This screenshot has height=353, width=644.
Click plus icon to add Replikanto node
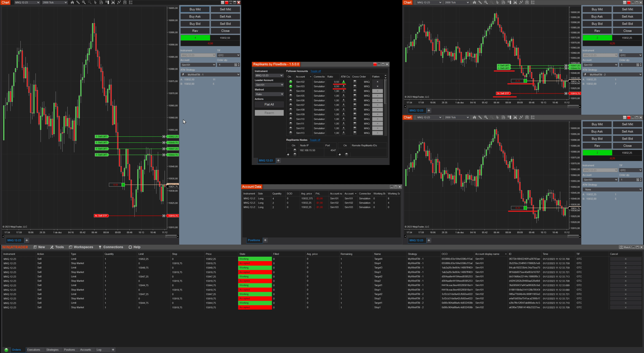(288, 155)
